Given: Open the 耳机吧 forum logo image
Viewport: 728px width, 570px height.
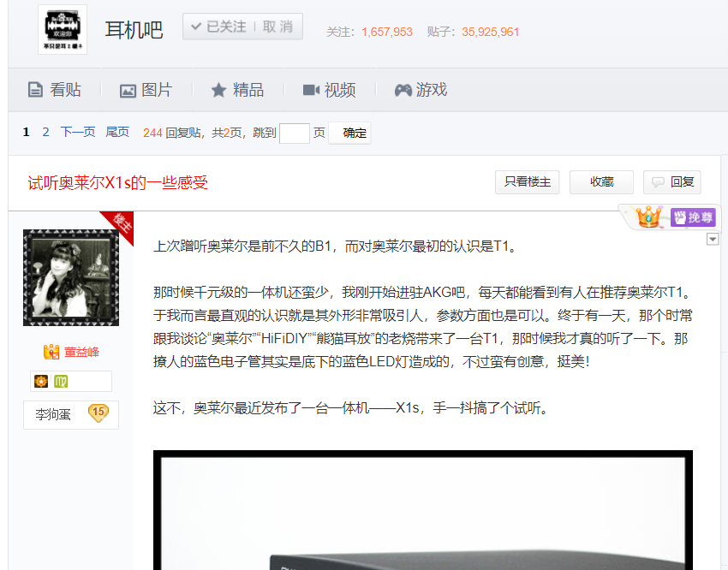Looking at the screenshot, I should pyautogui.click(x=63, y=29).
